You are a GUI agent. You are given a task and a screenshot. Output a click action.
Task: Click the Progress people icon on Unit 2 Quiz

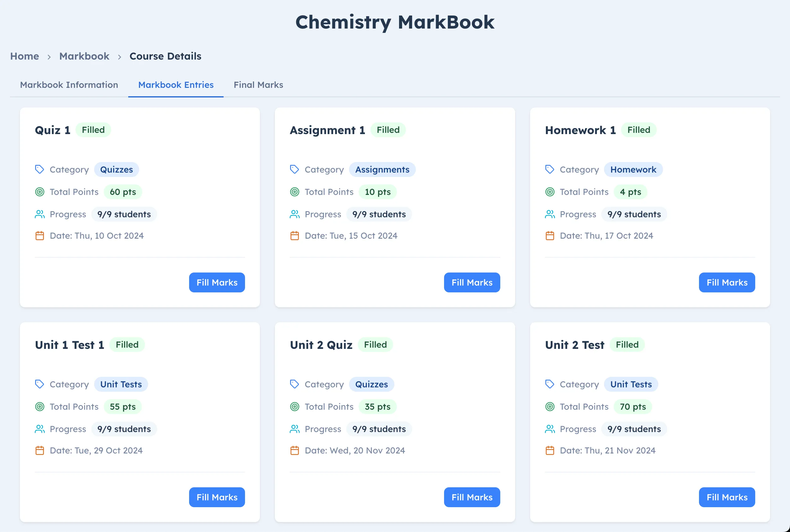[x=295, y=429]
